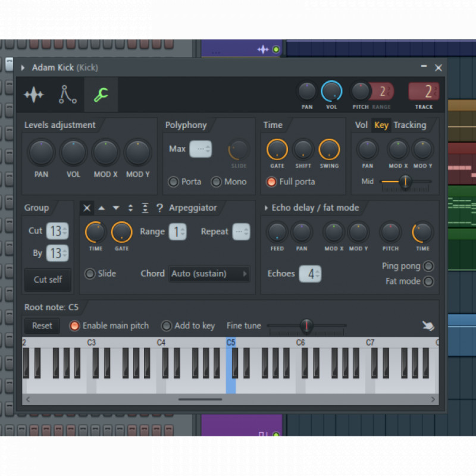Viewport: 476px width, 476px height.
Task: Click the Tracking MOD Y knob
Action: (422, 149)
